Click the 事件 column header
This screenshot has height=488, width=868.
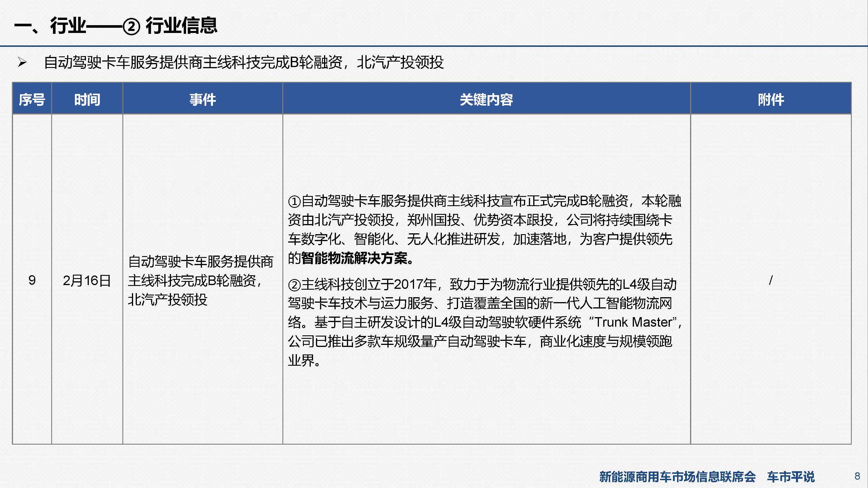point(203,99)
